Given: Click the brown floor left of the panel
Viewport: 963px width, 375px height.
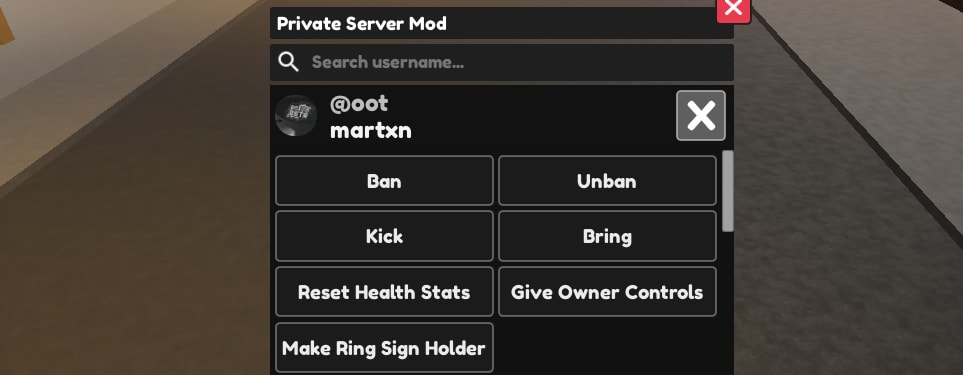Looking at the screenshot, I should click(135, 258).
